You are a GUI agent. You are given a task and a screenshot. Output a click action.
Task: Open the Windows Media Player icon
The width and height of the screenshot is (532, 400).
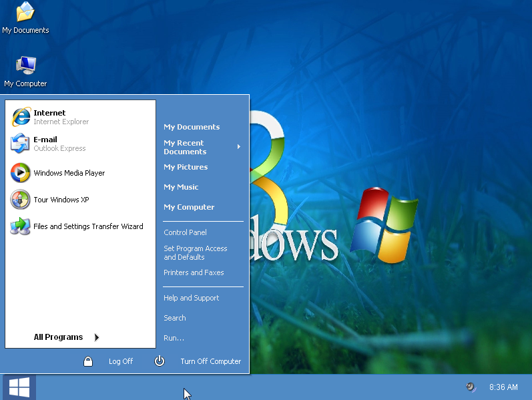coord(20,172)
